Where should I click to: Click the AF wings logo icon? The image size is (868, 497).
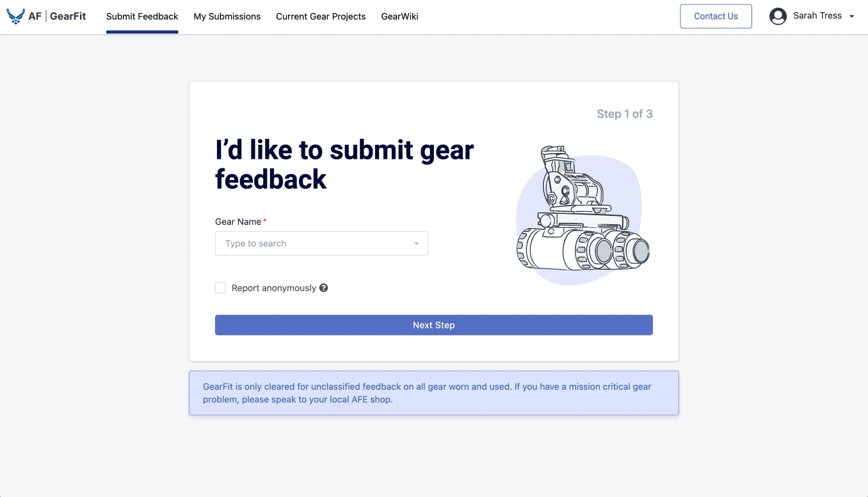tap(16, 16)
